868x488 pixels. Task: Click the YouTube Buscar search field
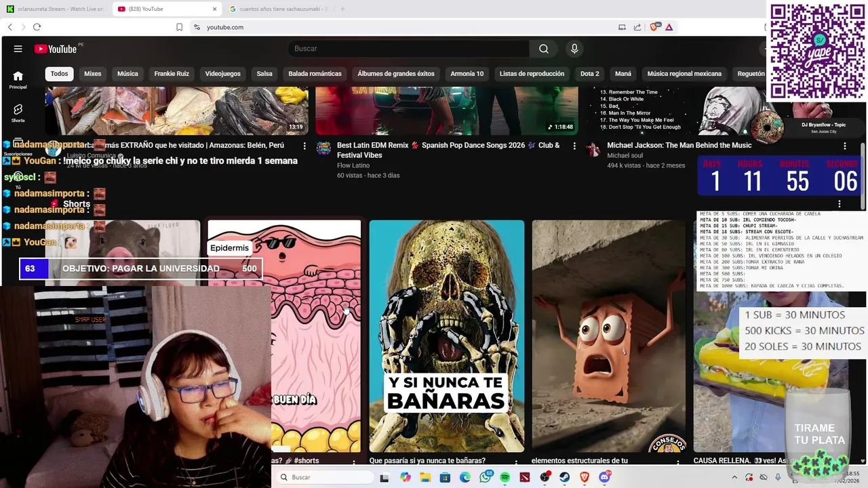[x=409, y=49]
